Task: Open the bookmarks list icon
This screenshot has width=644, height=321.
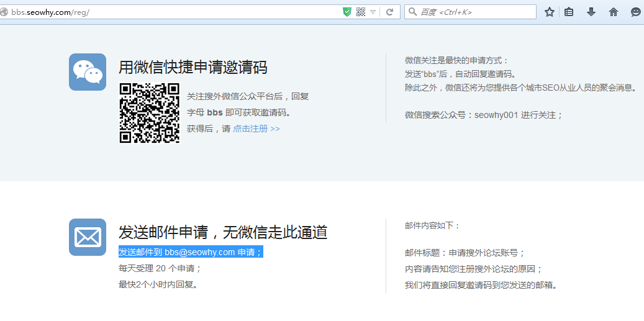Action: tap(569, 12)
